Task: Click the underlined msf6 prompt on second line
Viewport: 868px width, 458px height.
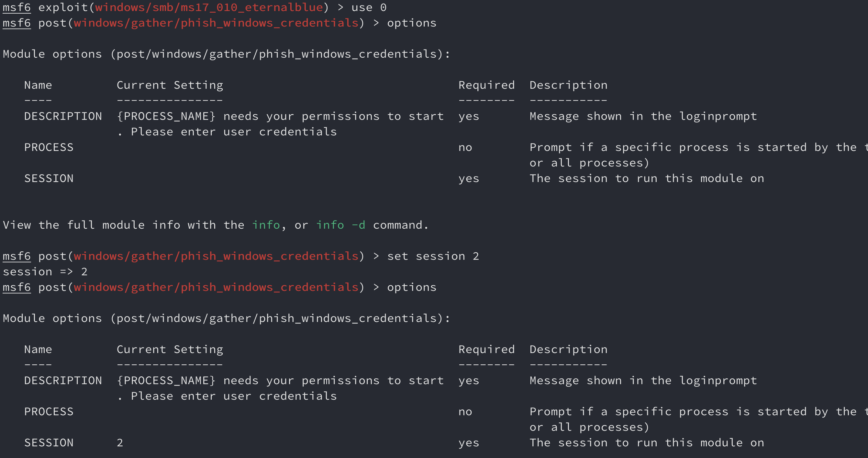Action: [17, 23]
